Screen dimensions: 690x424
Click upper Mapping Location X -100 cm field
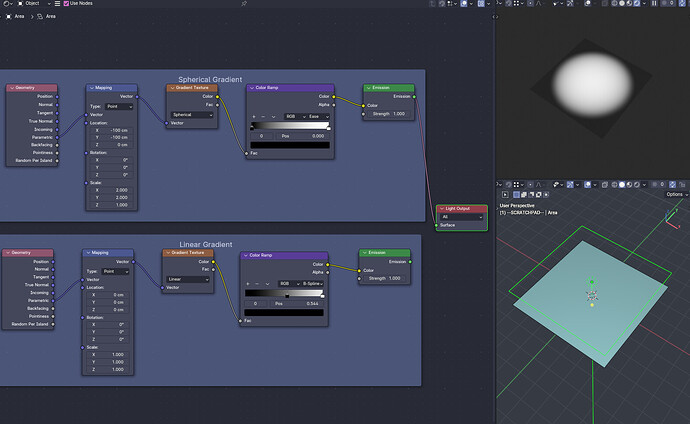[112, 131]
